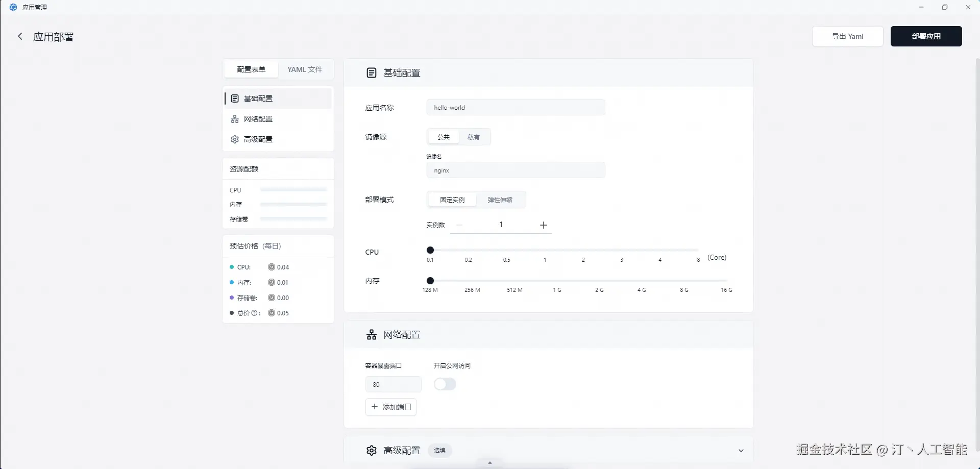Switch to YAML 文件 tab

(x=305, y=69)
